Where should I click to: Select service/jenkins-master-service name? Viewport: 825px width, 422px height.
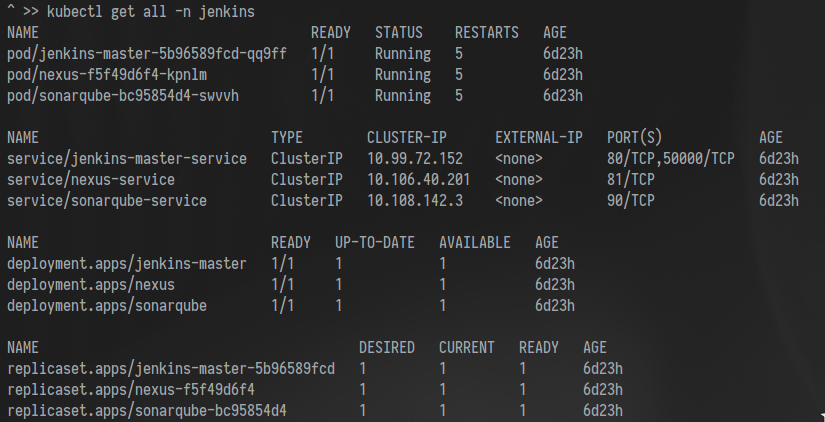[x=127, y=159]
